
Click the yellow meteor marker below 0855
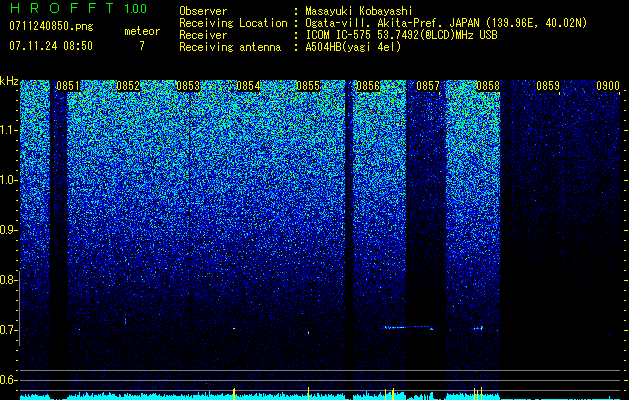coord(308,393)
